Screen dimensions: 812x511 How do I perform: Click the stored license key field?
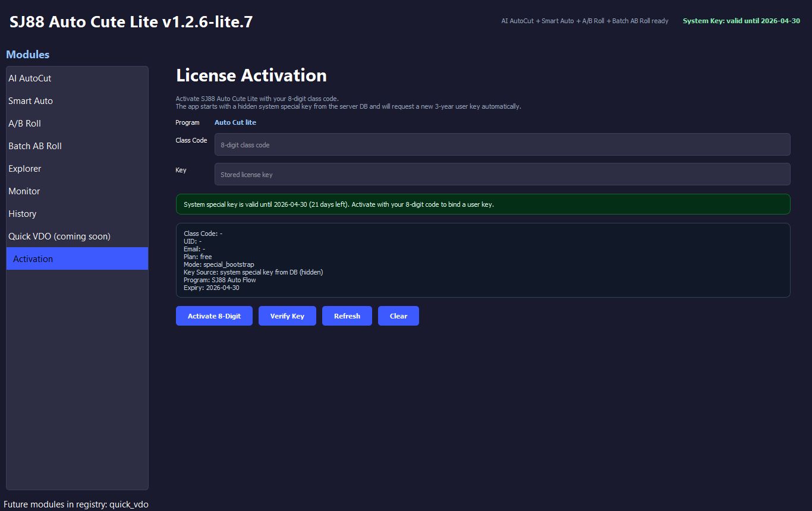click(x=502, y=174)
